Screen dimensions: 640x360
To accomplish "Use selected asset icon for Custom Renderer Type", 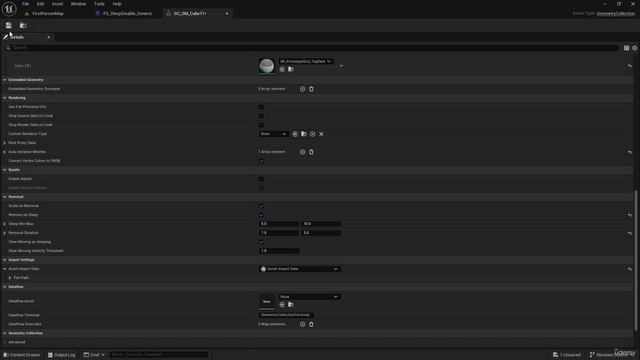I will pyautogui.click(x=295, y=134).
